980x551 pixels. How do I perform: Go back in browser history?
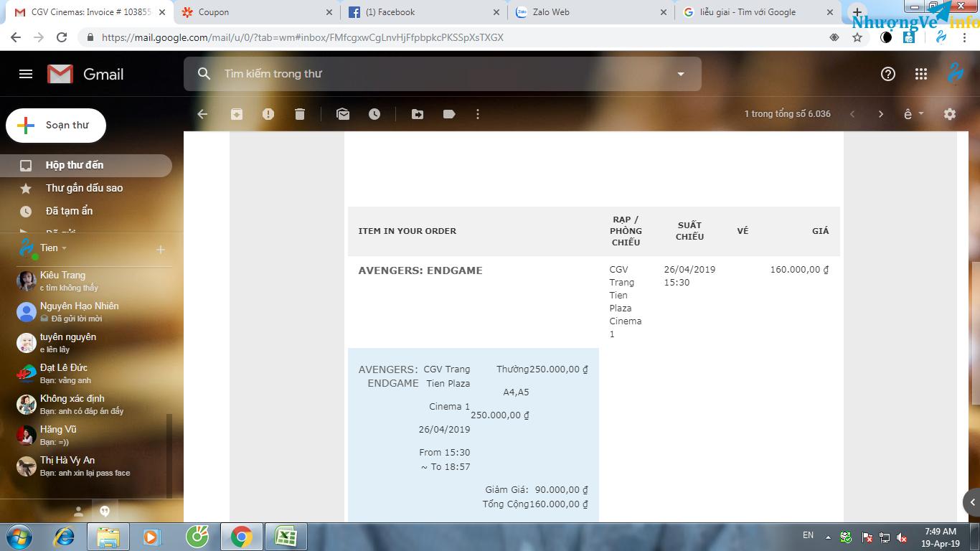[16, 37]
